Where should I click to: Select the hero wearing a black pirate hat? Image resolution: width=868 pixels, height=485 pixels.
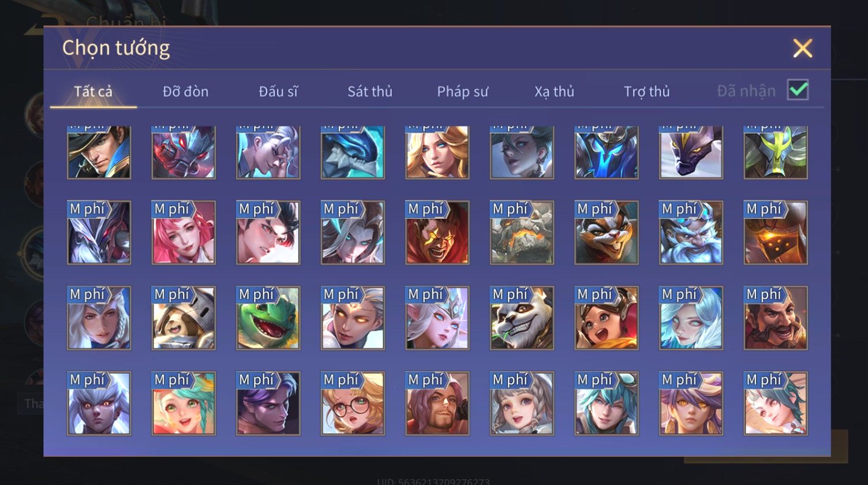click(x=99, y=152)
